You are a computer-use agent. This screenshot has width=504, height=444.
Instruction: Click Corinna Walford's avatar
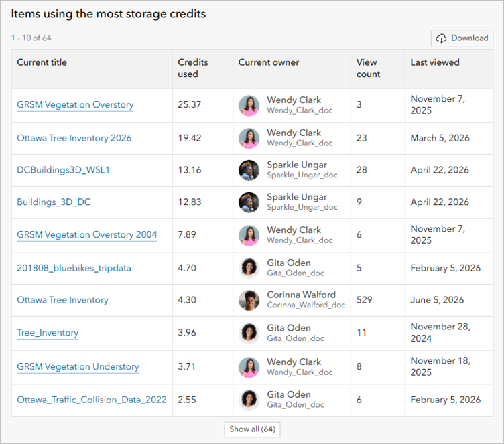pos(249,301)
